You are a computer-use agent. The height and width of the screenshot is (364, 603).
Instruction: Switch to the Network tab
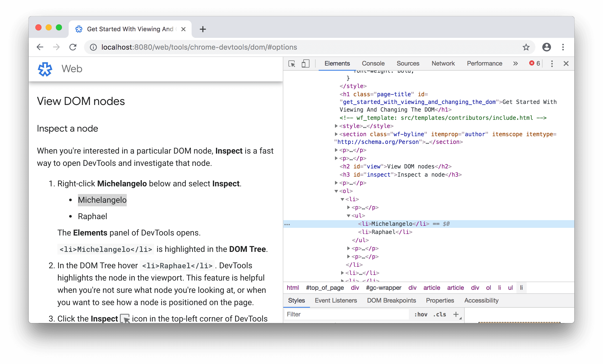point(443,63)
